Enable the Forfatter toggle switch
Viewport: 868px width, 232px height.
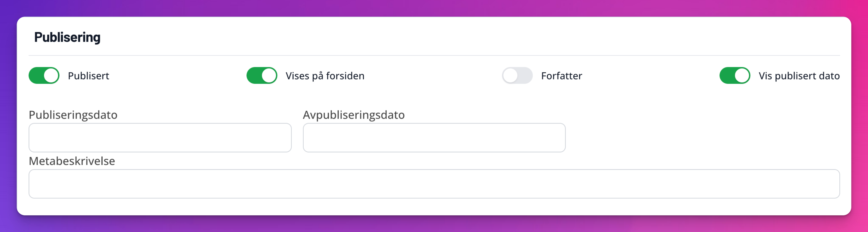pos(517,75)
